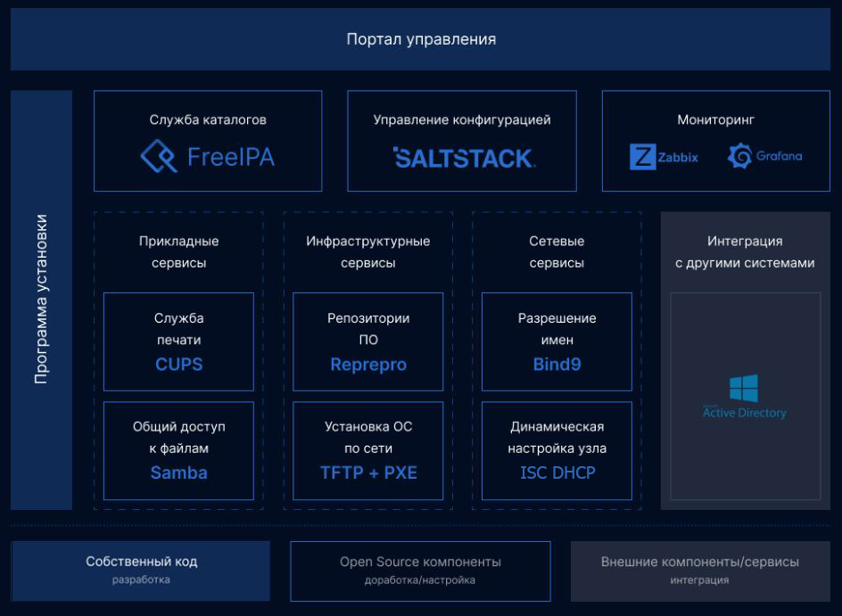
Task: Click the Прикладные сервисы group title
Action: pyautogui.click(x=178, y=251)
